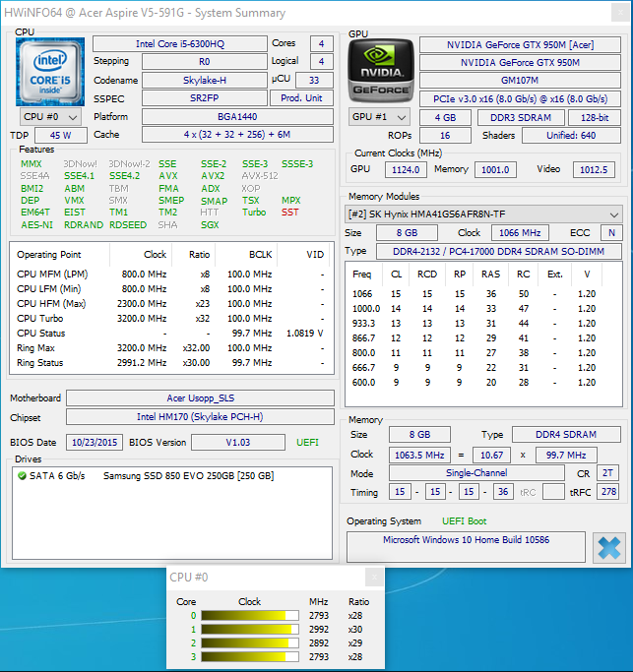
Task: Click the Intel Core i5-6300HQ name field
Action: click(180, 44)
